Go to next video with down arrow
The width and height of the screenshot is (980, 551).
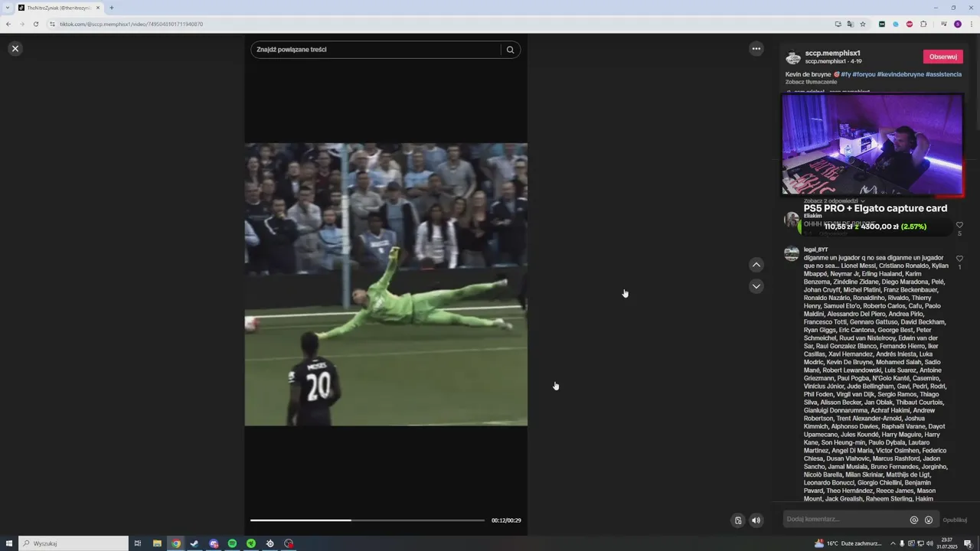(x=756, y=286)
